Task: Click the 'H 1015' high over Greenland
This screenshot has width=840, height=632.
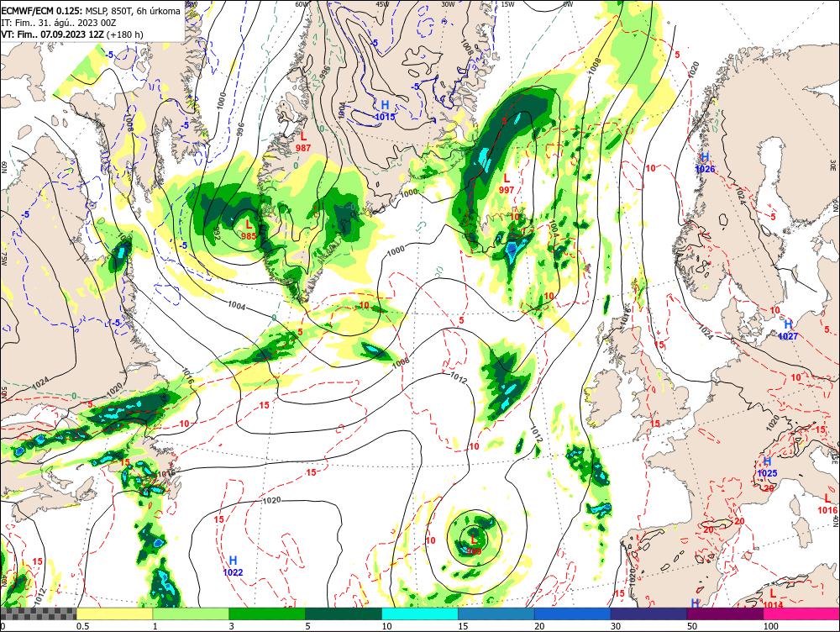Action: (385, 110)
